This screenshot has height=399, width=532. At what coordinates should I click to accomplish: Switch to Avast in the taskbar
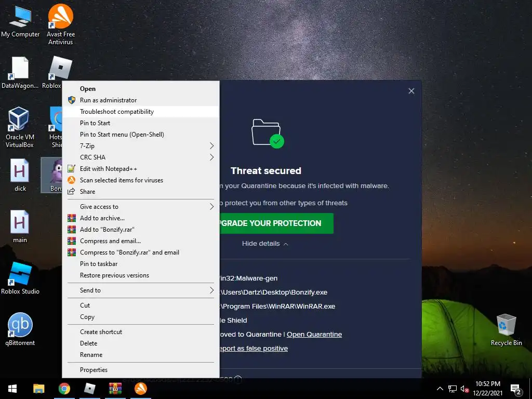(140, 389)
